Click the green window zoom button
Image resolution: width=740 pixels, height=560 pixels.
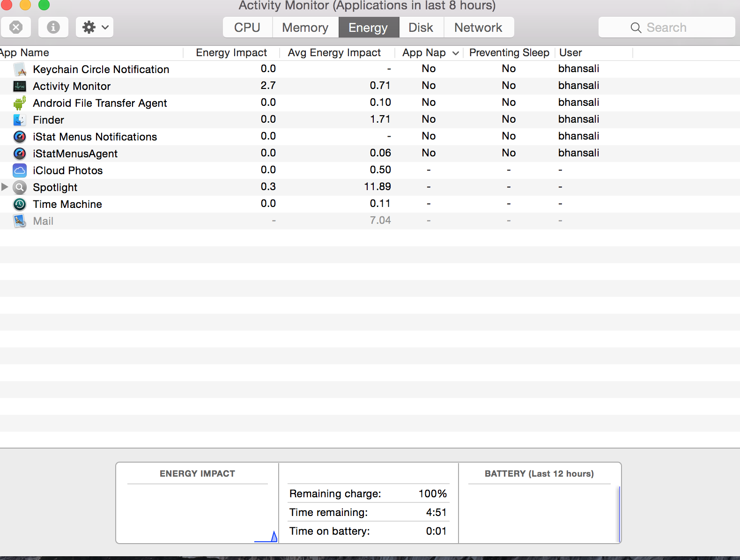(44, 5)
